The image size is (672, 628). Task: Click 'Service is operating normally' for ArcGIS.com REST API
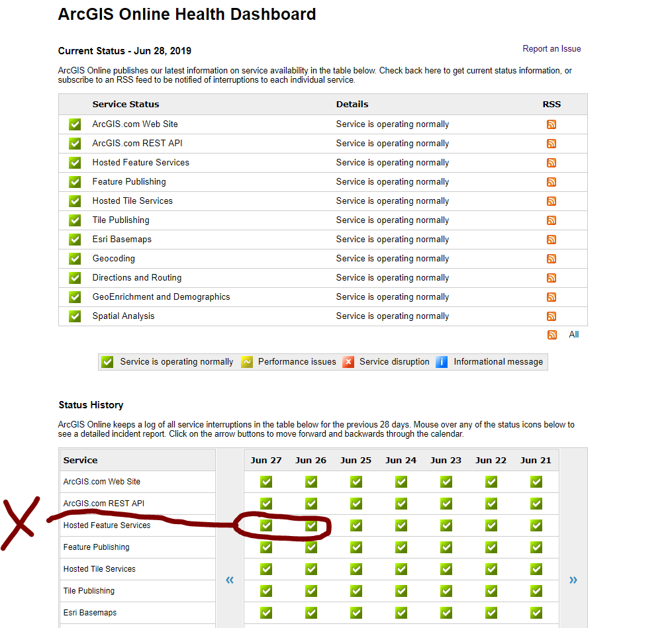point(392,144)
